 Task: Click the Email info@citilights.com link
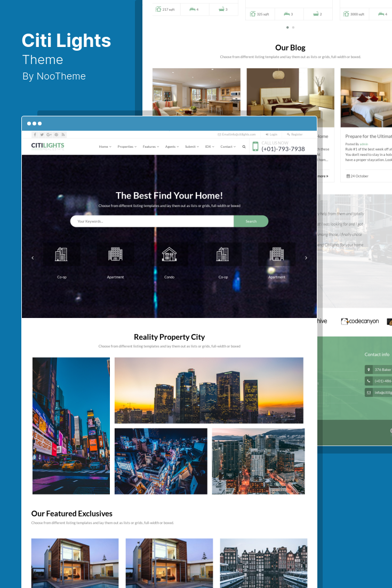tap(237, 134)
